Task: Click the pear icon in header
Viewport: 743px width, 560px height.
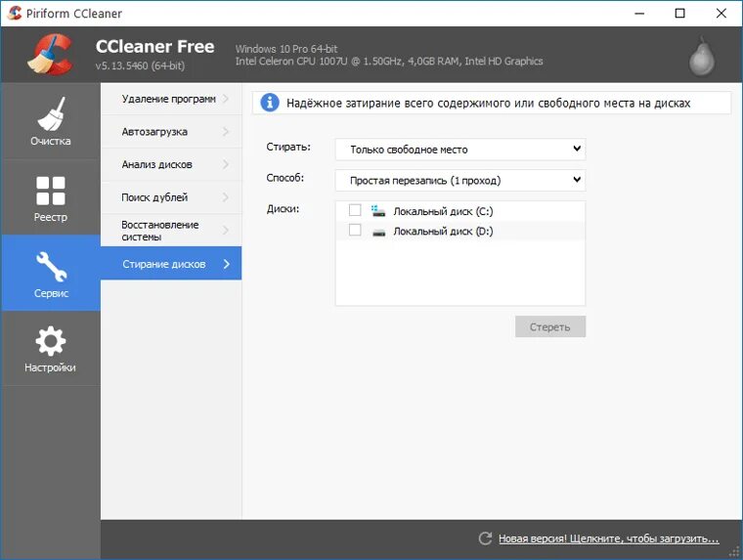Action: point(702,56)
